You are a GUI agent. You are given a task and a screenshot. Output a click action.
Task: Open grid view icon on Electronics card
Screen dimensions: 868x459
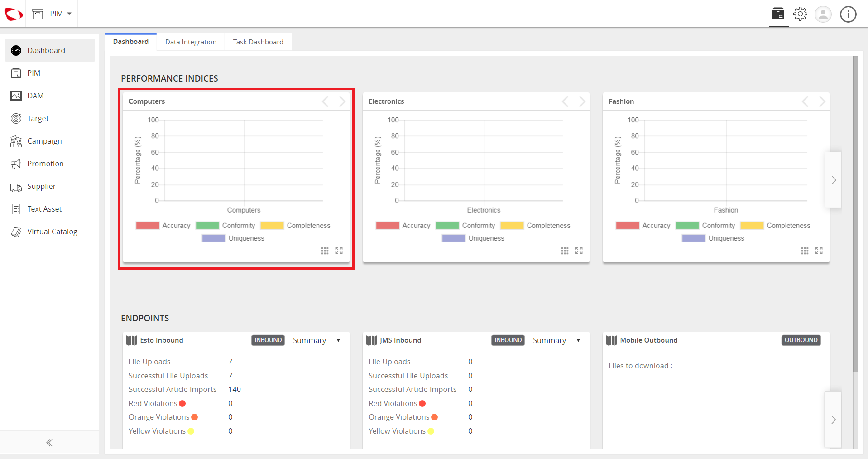tap(565, 251)
